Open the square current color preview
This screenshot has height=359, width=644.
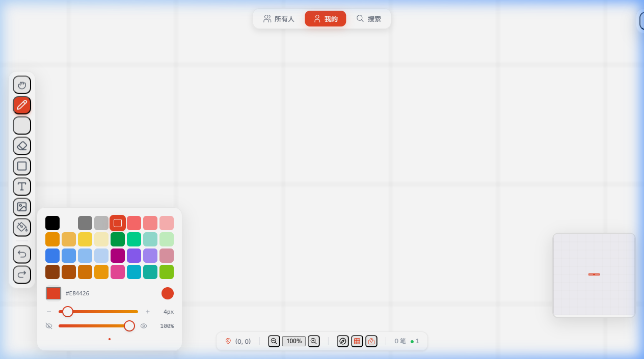tap(53, 293)
